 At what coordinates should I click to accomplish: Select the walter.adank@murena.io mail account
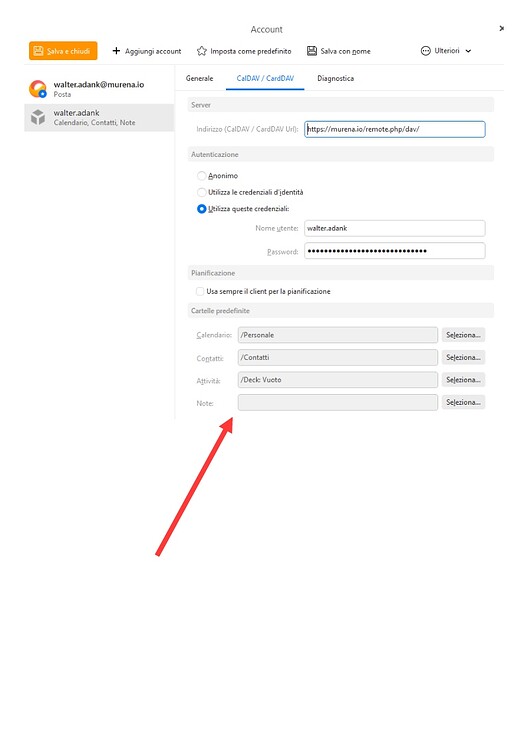coord(99,89)
